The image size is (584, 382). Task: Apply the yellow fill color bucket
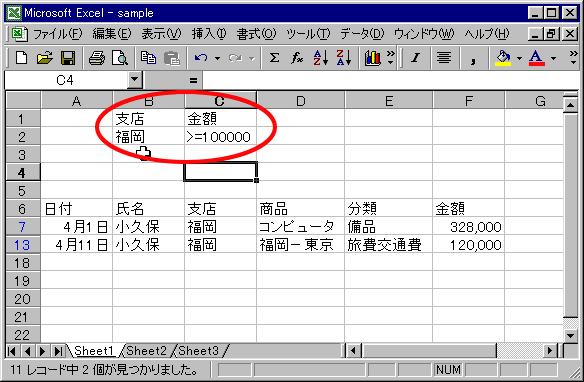[x=503, y=58]
